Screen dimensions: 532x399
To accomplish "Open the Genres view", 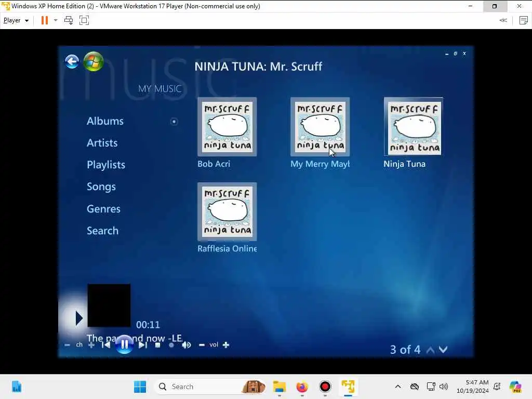I will coord(103,209).
